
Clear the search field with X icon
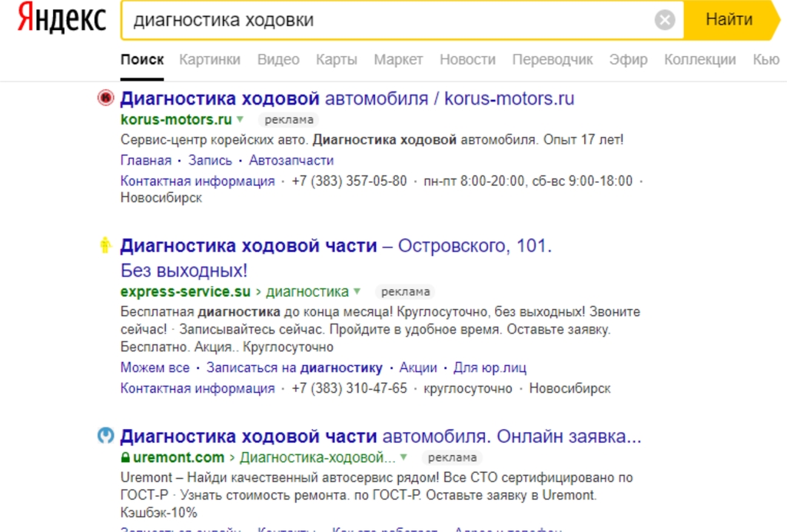665,20
